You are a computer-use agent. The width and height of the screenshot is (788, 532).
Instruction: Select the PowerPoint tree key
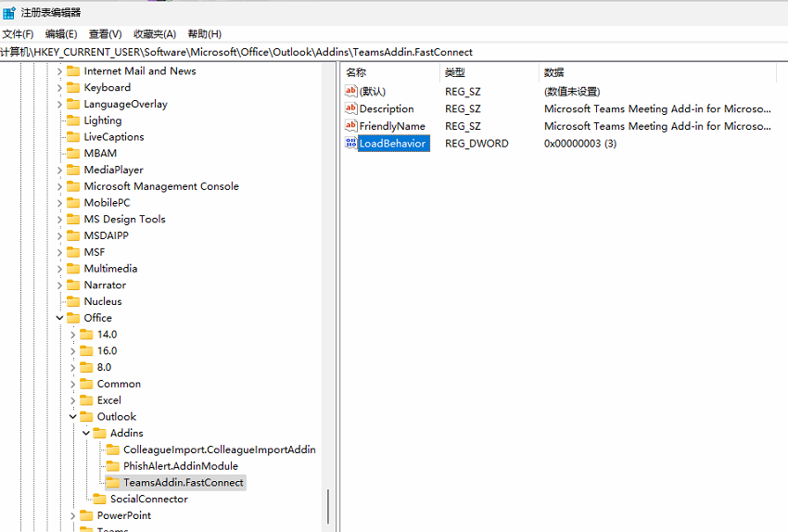(x=124, y=515)
